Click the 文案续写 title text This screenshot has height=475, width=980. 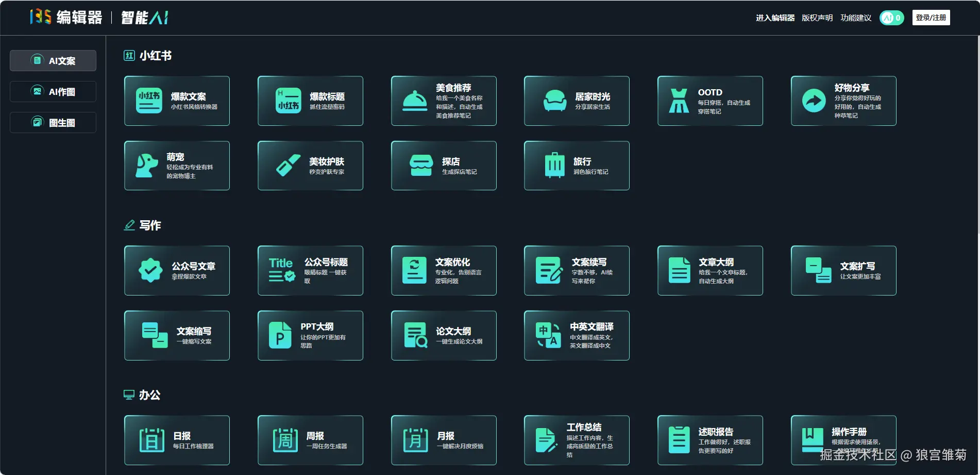pyautogui.click(x=589, y=262)
